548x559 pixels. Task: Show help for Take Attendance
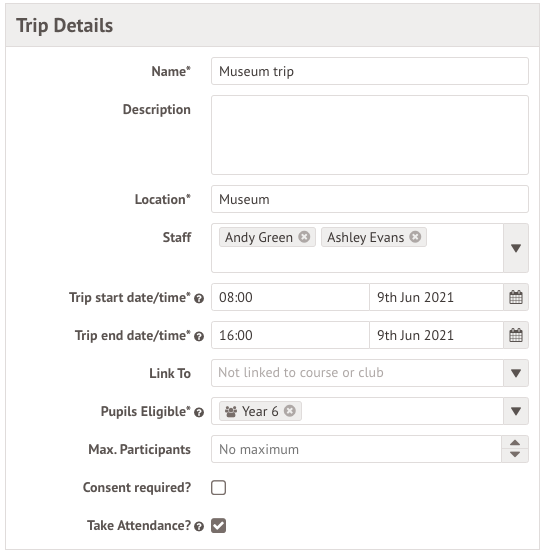click(199, 527)
